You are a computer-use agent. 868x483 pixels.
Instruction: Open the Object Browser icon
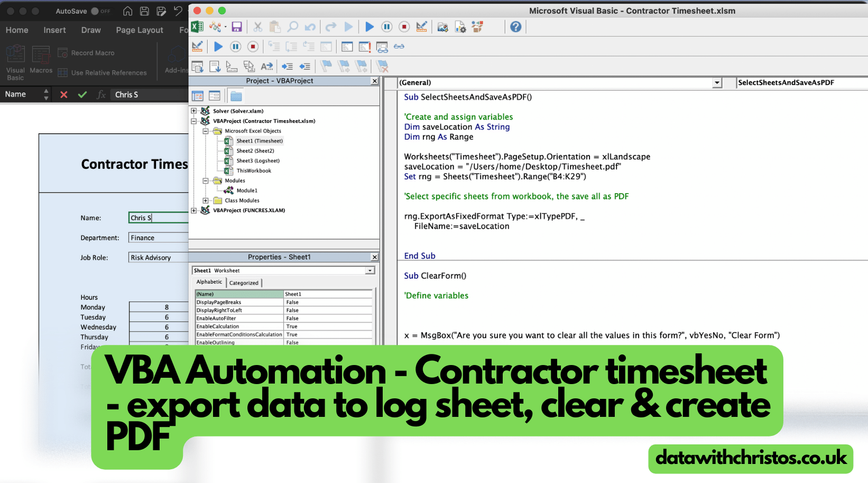click(x=477, y=26)
